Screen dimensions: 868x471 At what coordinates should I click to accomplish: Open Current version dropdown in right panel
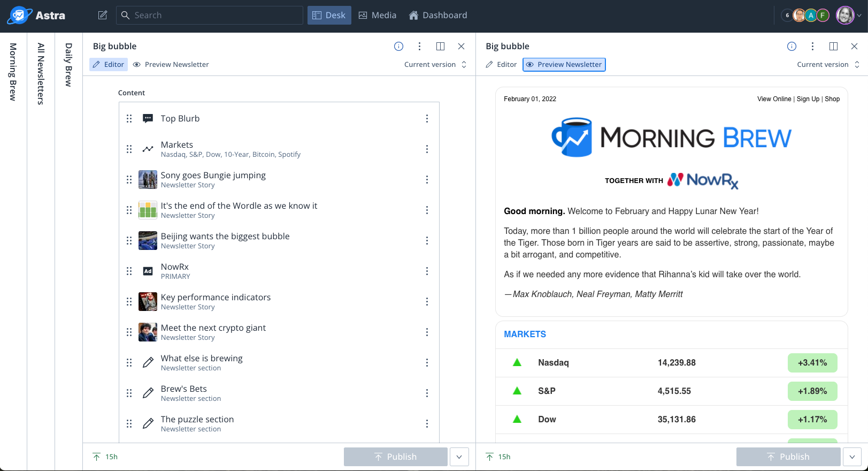[828, 64]
